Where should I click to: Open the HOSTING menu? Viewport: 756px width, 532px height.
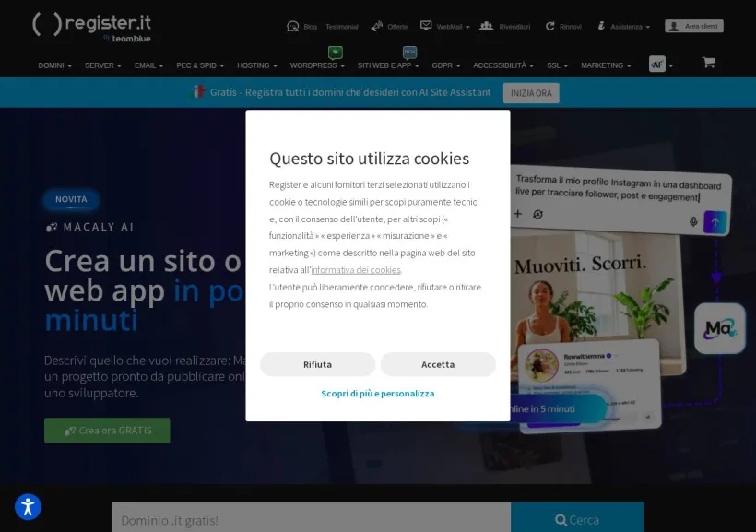pos(257,65)
